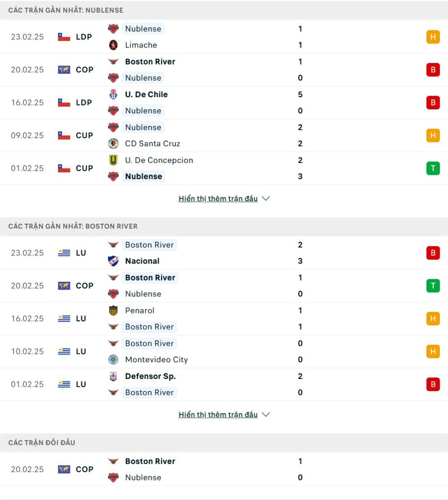Expand more Nublense matches with chevron arrow

(x=266, y=199)
